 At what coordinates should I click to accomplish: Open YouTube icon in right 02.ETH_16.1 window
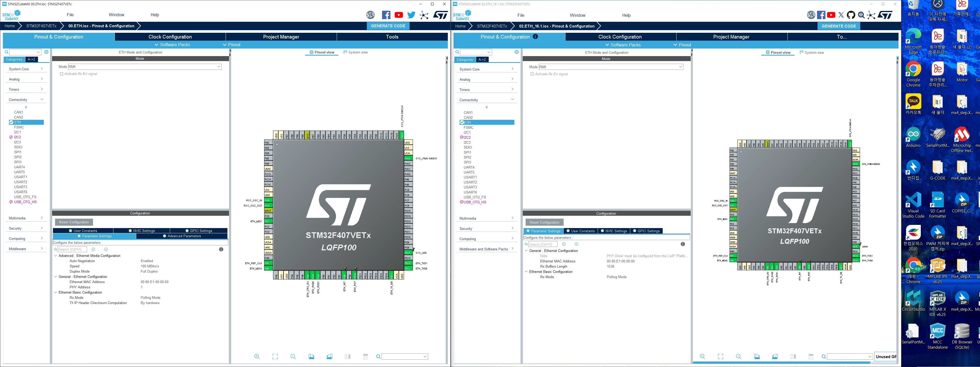(x=831, y=15)
